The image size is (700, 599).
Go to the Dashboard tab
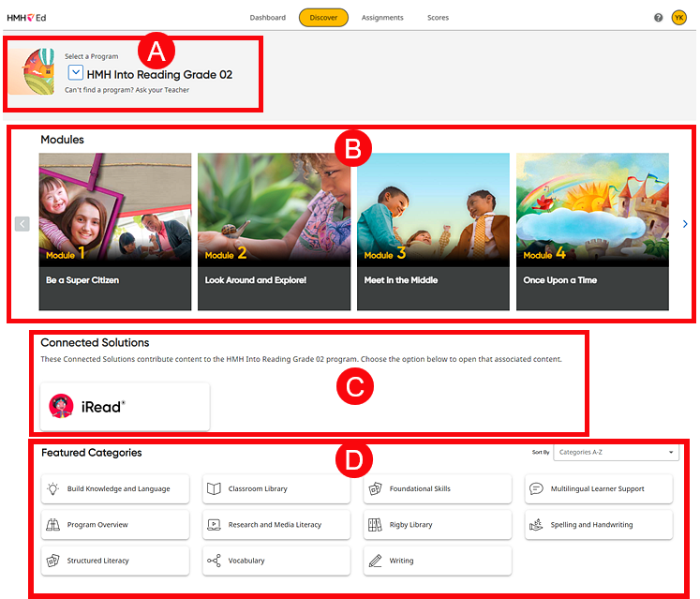[x=267, y=18]
